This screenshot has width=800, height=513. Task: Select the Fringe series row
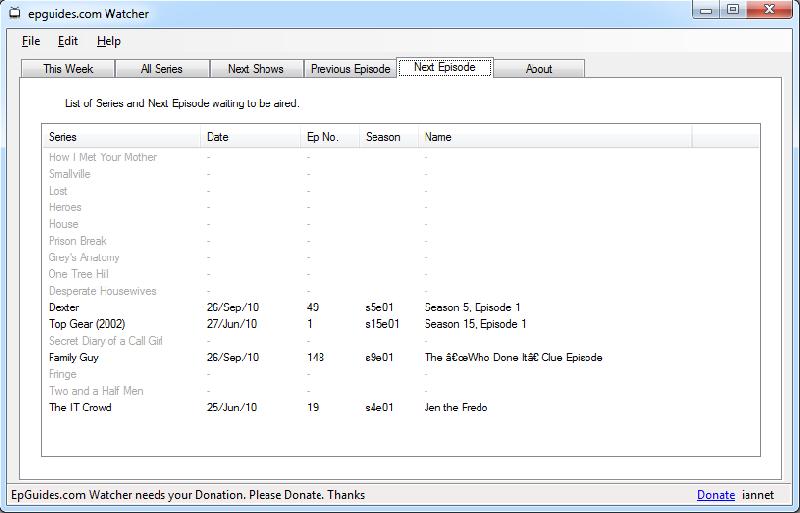[x=401, y=374]
